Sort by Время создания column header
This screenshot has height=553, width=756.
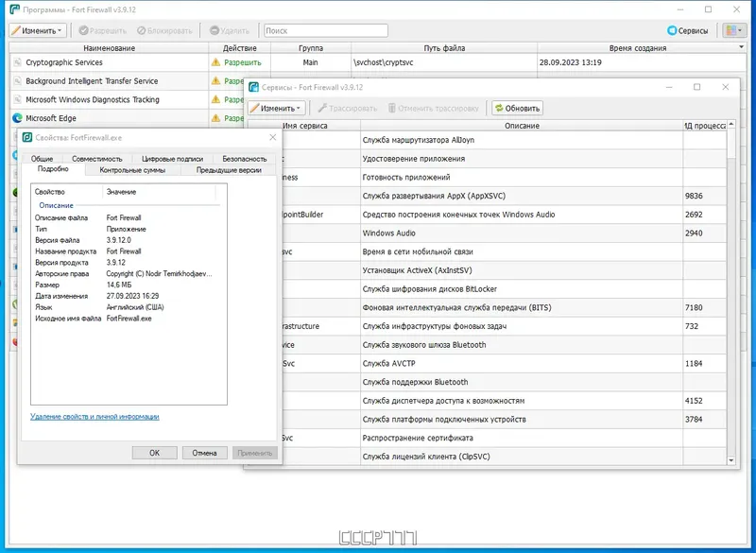[637, 47]
